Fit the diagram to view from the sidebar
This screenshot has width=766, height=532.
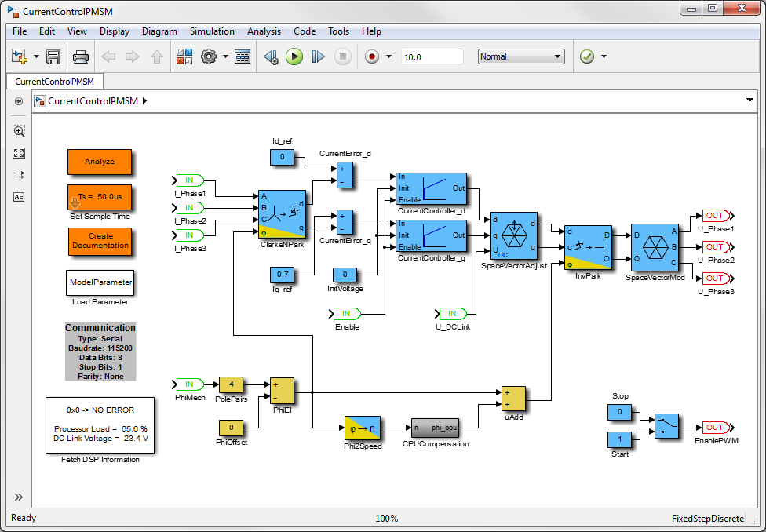pos(18,153)
